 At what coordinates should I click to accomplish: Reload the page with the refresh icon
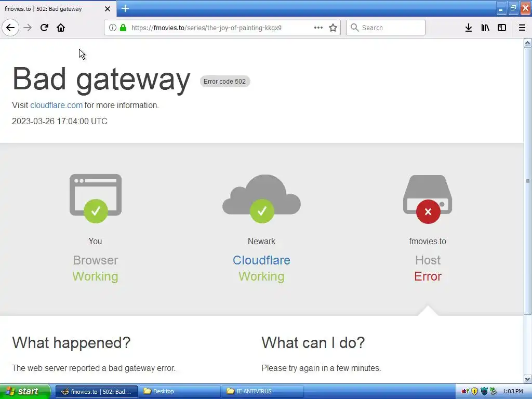click(x=44, y=28)
